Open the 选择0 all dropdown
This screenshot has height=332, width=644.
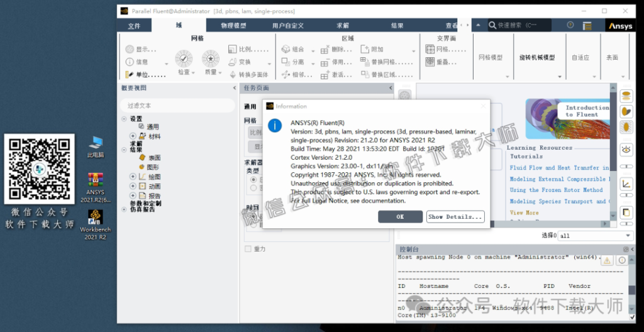coord(596,235)
